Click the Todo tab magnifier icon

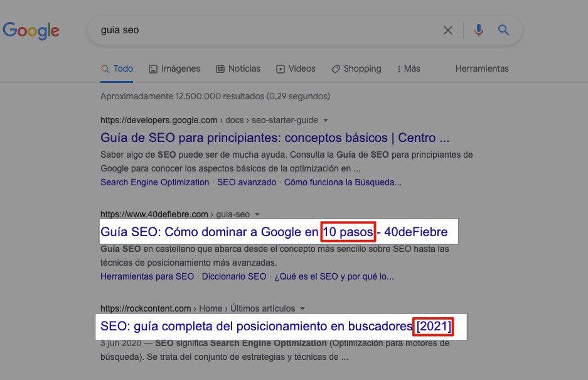[x=105, y=69]
